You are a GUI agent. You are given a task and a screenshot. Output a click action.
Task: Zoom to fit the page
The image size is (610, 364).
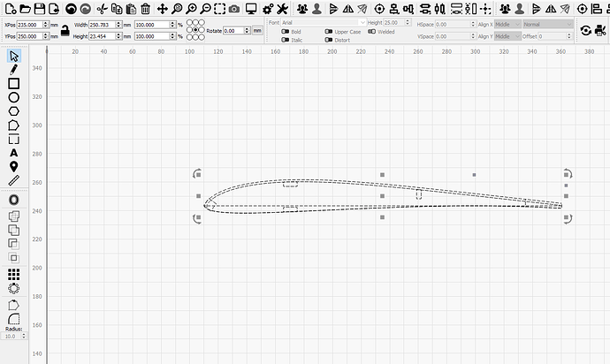(x=177, y=9)
